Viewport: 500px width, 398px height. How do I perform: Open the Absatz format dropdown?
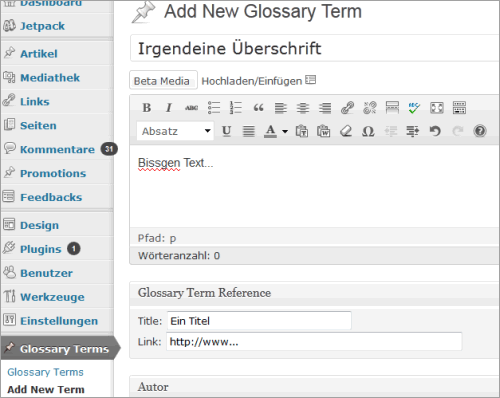[x=175, y=131]
